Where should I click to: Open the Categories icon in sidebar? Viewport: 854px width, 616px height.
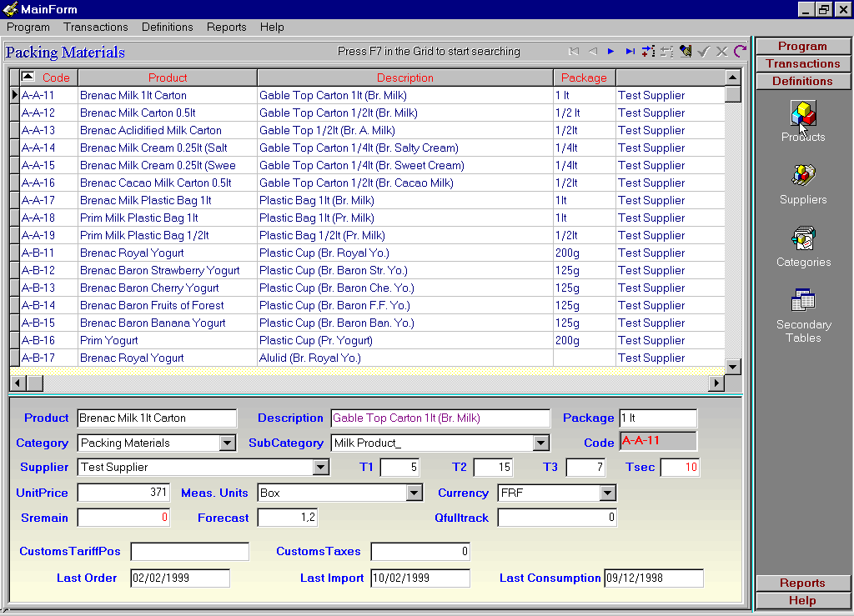pyautogui.click(x=803, y=238)
